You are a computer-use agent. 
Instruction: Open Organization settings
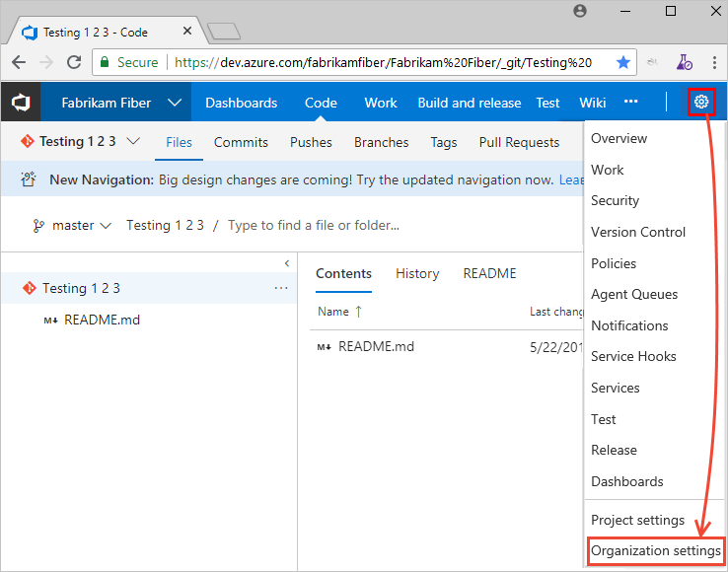tap(656, 551)
